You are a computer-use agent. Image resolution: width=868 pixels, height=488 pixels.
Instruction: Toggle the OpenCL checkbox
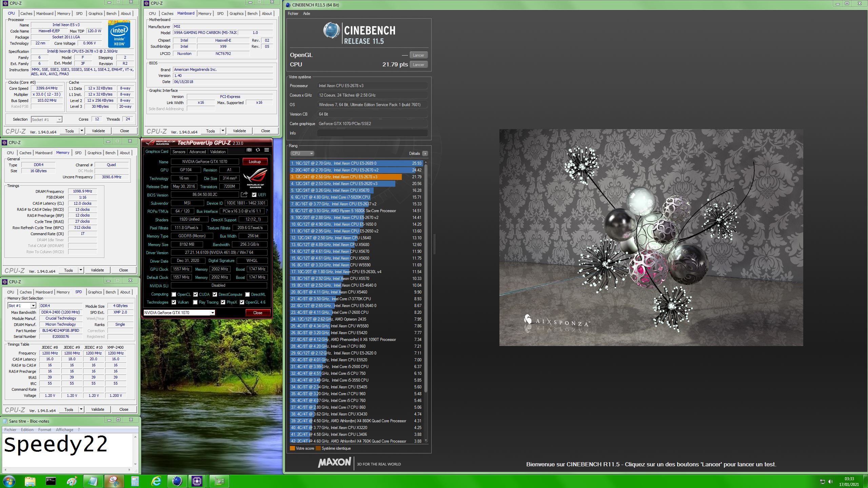pyautogui.click(x=174, y=294)
